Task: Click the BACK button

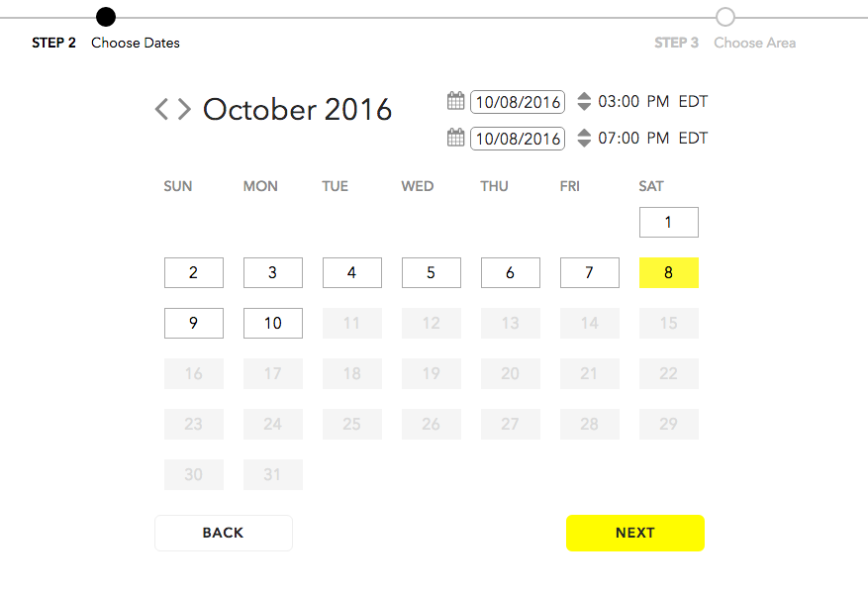Action: [224, 533]
